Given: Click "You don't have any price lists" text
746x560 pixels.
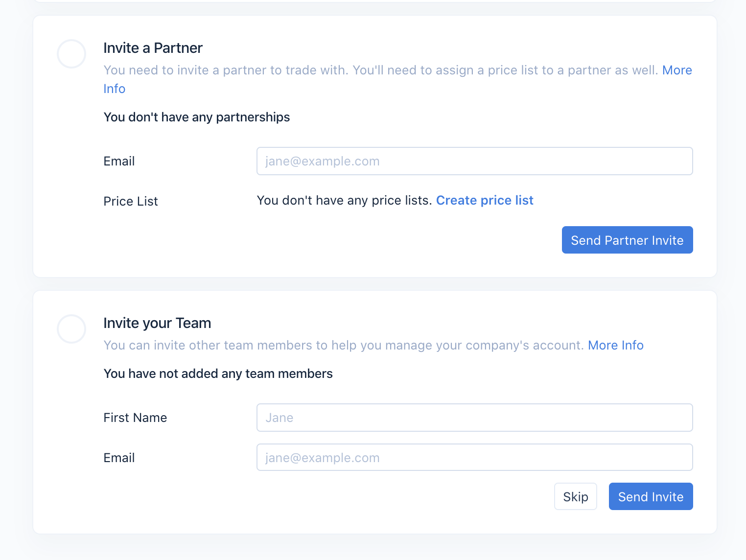Looking at the screenshot, I should coord(344,201).
